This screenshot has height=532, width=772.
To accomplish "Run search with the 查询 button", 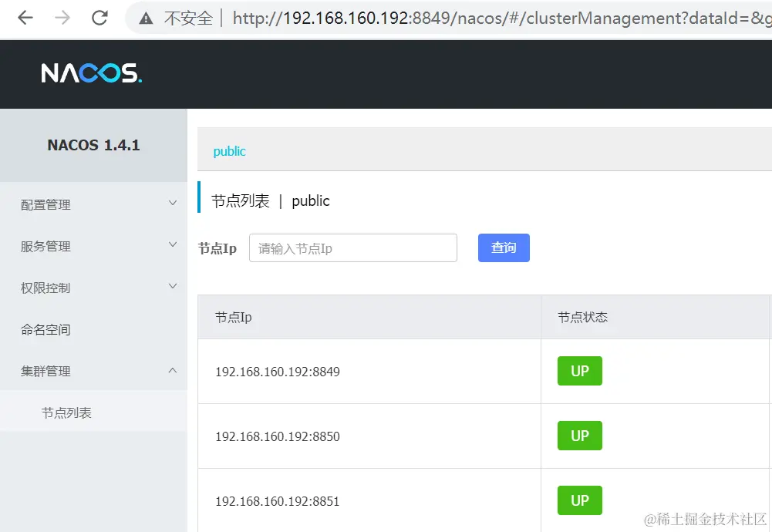I will click(504, 247).
